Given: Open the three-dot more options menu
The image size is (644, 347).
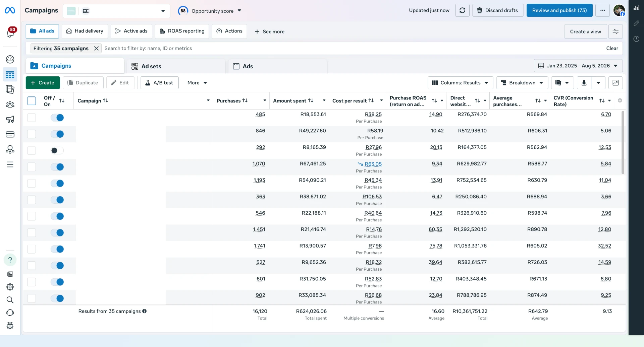Looking at the screenshot, I should pyautogui.click(x=603, y=10).
